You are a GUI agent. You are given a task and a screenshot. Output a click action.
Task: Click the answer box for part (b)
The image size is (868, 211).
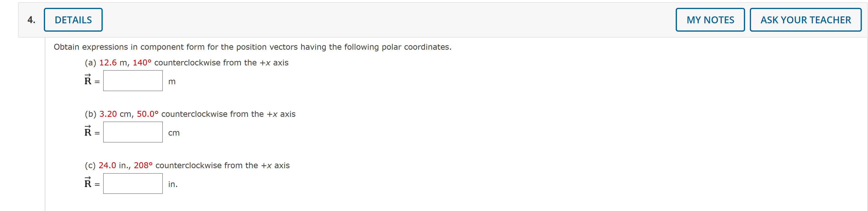pyautogui.click(x=133, y=132)
